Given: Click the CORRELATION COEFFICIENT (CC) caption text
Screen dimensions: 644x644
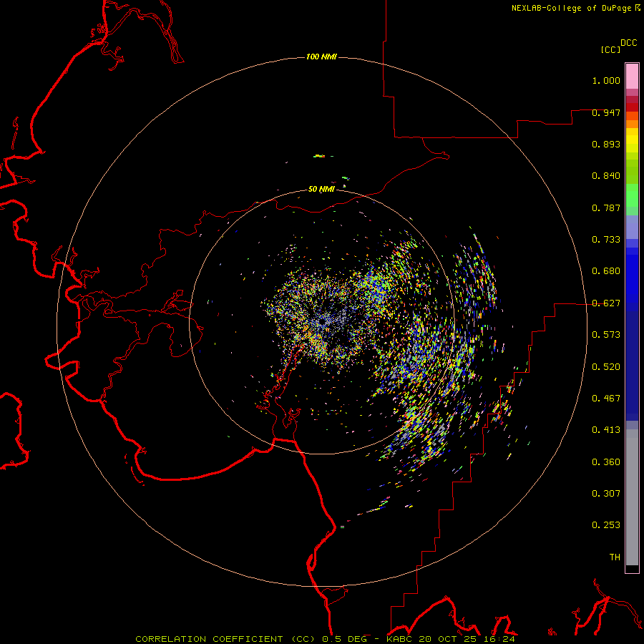Looking at the screenshot, I should 226,639.
